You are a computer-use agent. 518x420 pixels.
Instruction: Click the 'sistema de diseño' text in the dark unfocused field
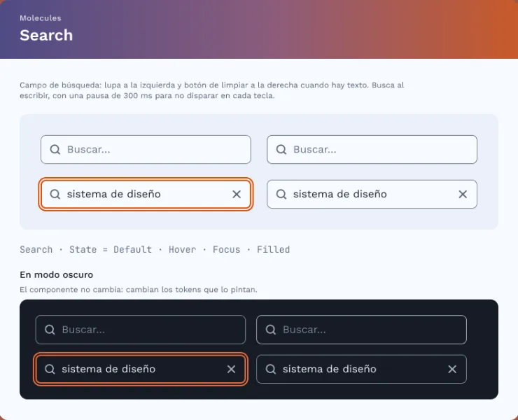click(x=330, y=369)
